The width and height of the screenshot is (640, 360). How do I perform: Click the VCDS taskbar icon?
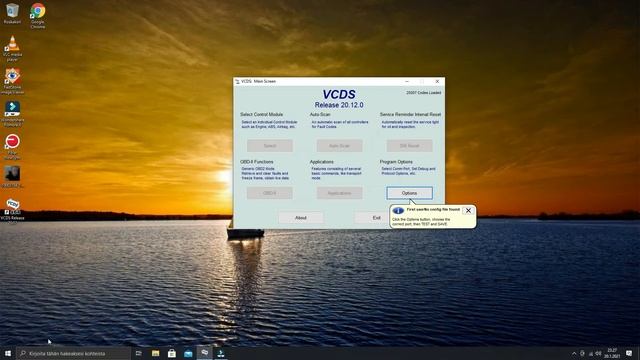[204, 353]
